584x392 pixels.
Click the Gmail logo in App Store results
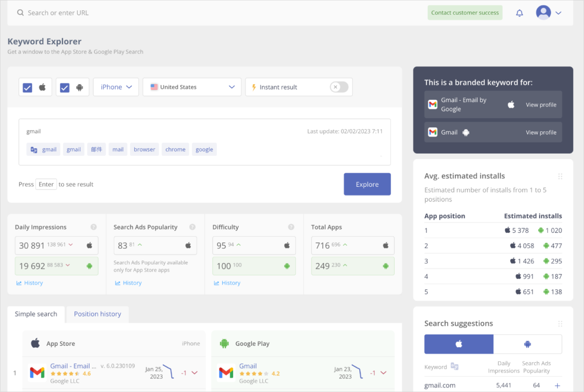[x=37, y=373]
